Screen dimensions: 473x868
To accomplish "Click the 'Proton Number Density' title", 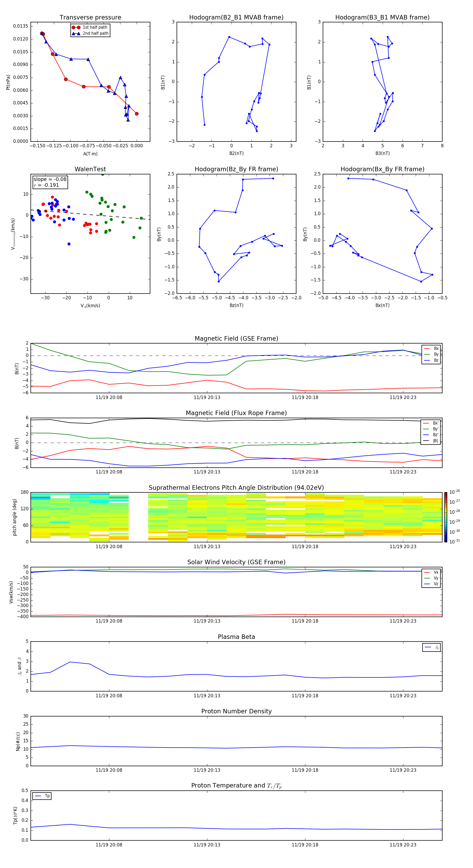I will (x=236, y=711).
